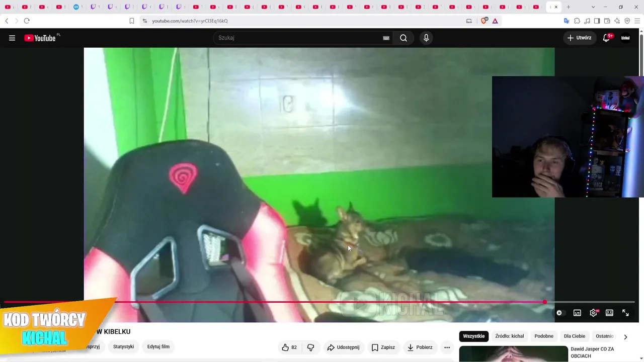
Task: Select the Ostatnio filter chip
Action: (x=604, y=336)
